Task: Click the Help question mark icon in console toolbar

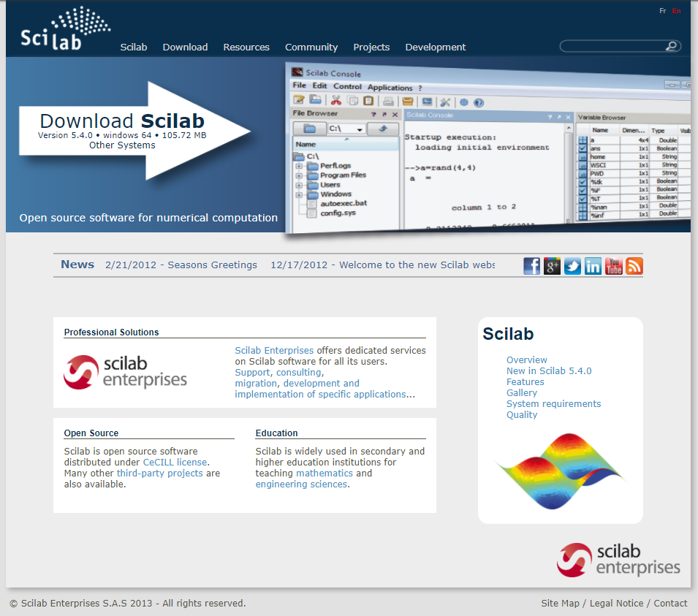Action: [479, 103]
